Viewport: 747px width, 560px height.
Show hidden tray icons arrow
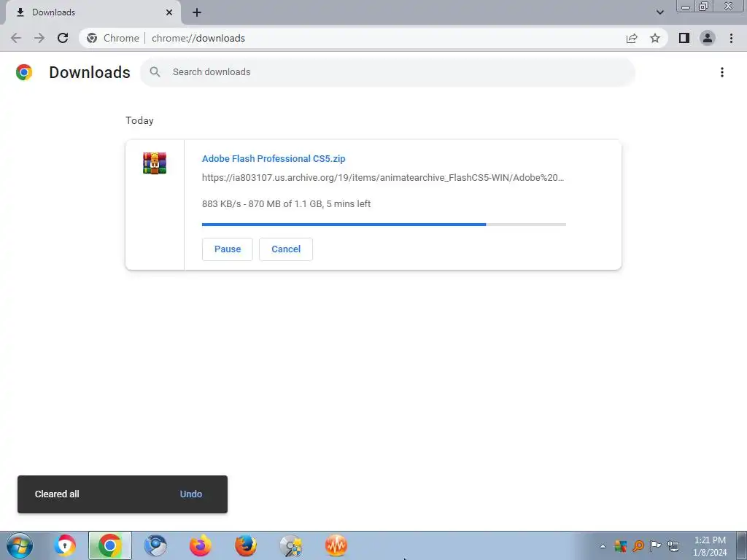coord(603,546)
